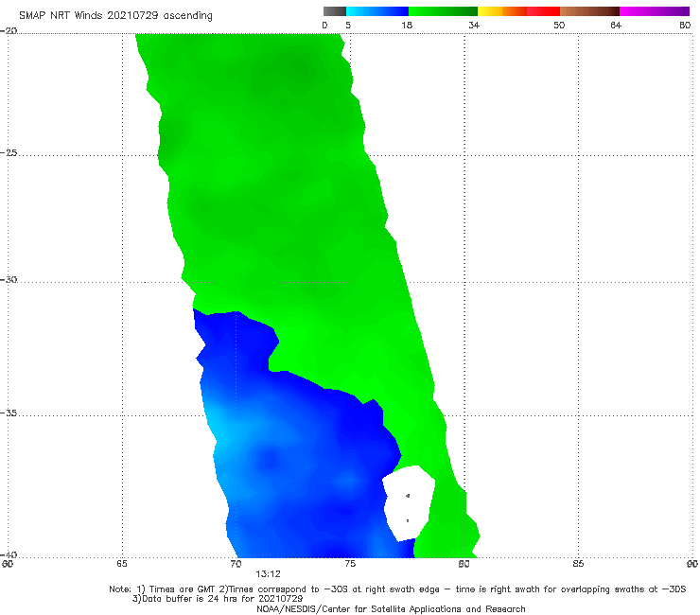This screenshot has width=700, height=615.
Task: Click the longitude label '65'
Action: (122, 564)
